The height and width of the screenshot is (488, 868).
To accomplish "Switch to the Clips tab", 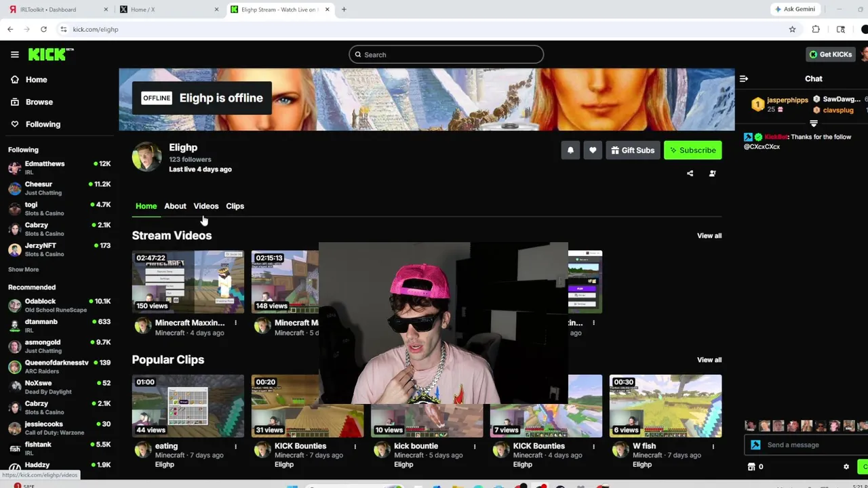I will (x=235, y=206).
